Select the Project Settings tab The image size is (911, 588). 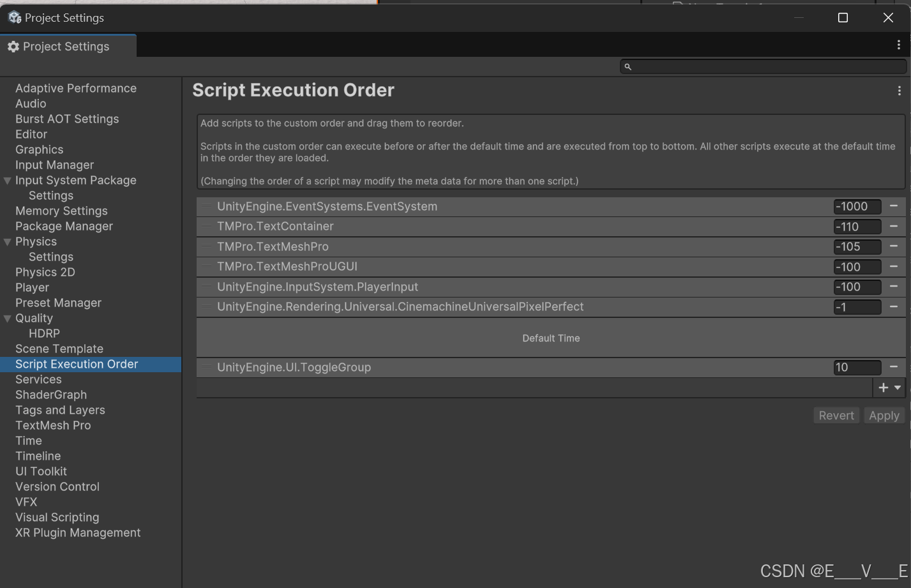coord(68,46)
